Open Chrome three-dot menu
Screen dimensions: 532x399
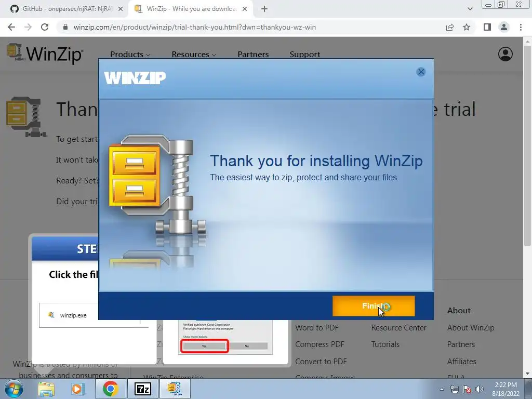click(521, 27)
